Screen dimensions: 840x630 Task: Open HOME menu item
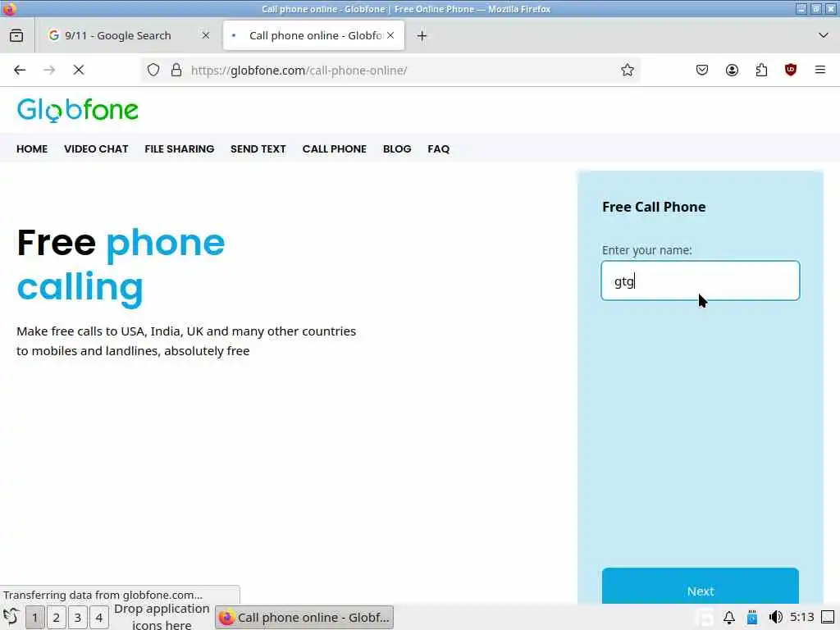coord(32,149)
